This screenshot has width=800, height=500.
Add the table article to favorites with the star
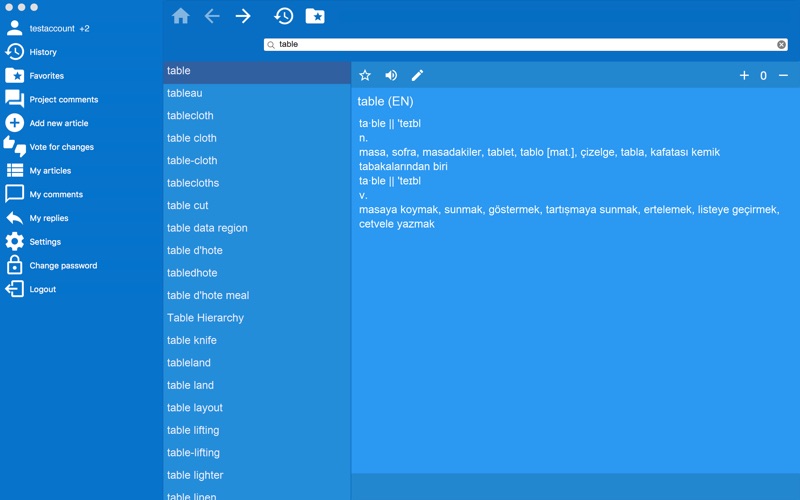(x=365, y=76)
